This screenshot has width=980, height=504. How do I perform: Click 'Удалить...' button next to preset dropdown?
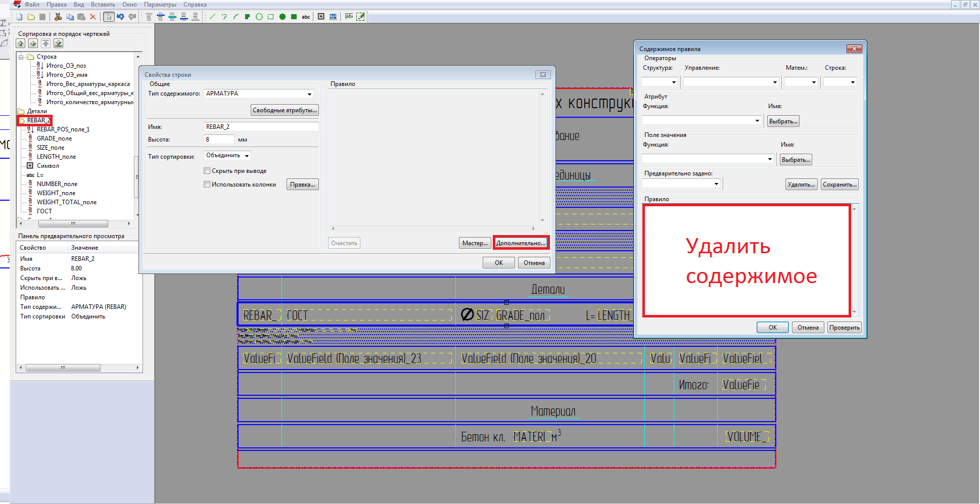click(801, 185)
